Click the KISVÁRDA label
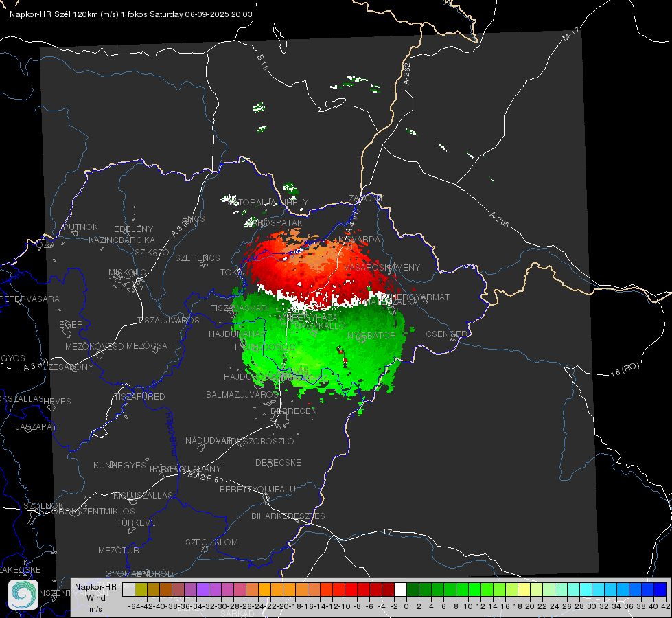The width and height of the screenshot is (672, 618). 359,240
